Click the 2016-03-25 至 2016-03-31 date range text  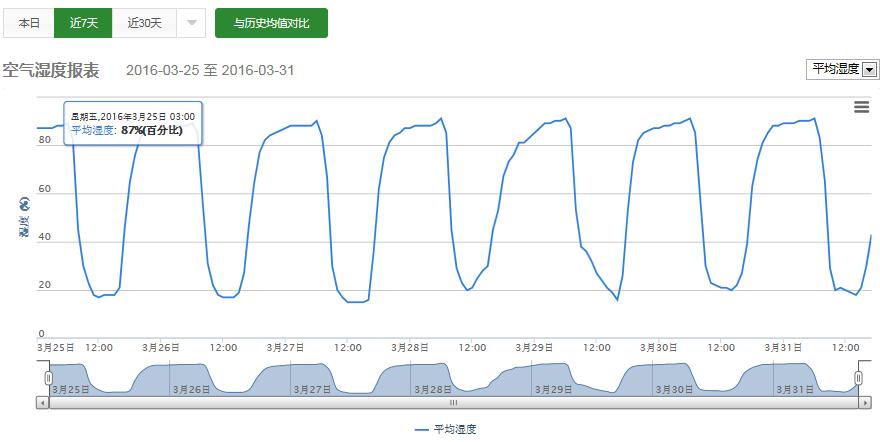tap(210, 71)
